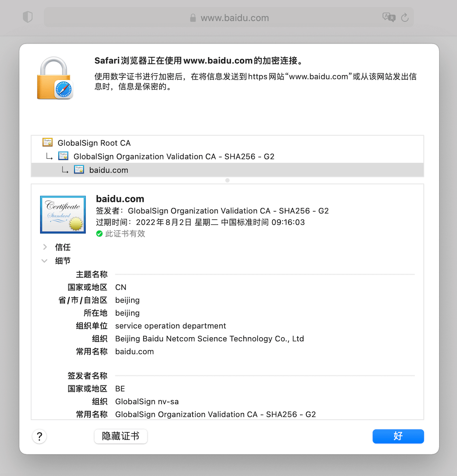Confirm the dialog with the 好 button
The image size is (457, 476).
coord(398,436)
